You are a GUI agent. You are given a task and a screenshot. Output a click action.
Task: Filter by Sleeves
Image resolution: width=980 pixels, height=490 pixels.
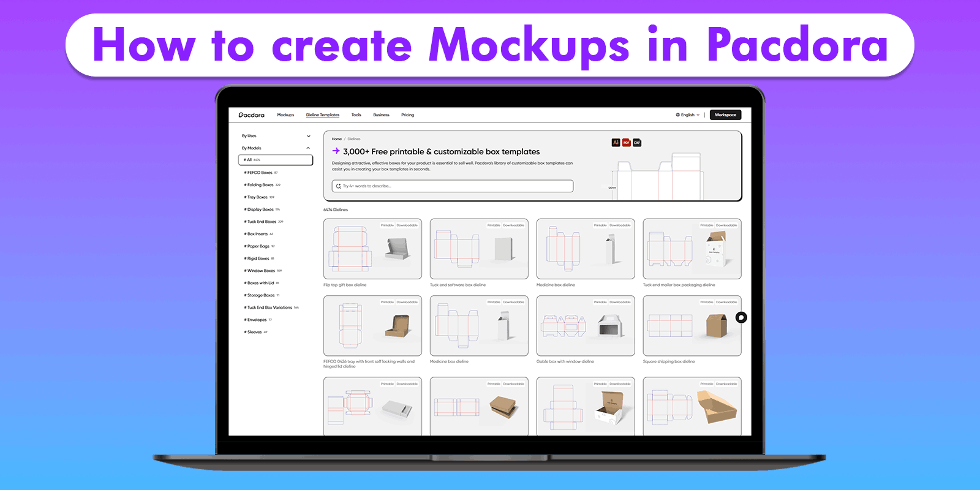tap(256, 332)
